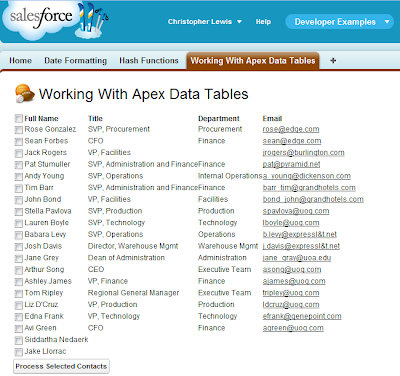This screenshot has height=376, width=400.
Task: Click jane_gray@uoa.edu email link
Action: (x=297, y=258)
